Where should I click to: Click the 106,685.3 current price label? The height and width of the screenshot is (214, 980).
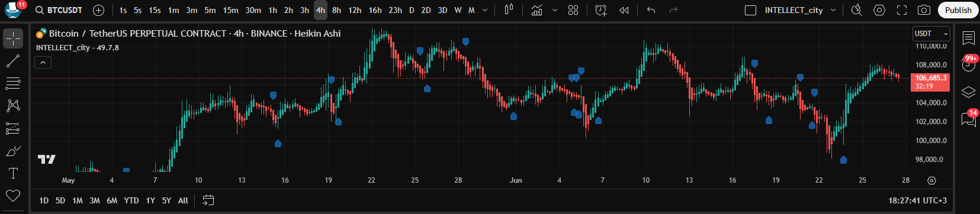(931, 78)
